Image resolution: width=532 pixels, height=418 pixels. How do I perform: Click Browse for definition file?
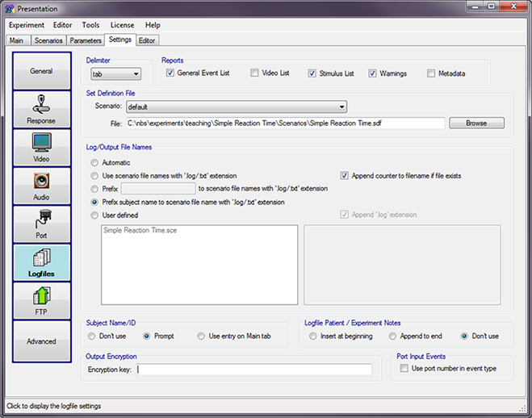[x=476, y=123]
